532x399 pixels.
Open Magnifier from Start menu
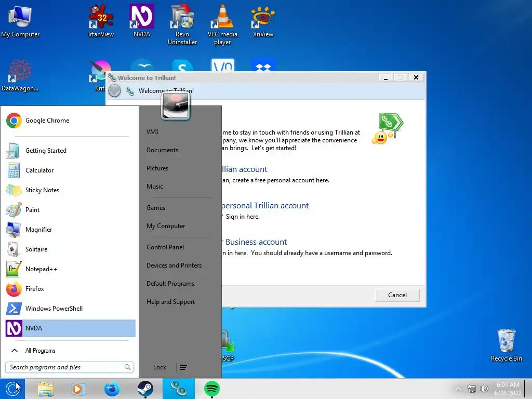click(70, 230)
